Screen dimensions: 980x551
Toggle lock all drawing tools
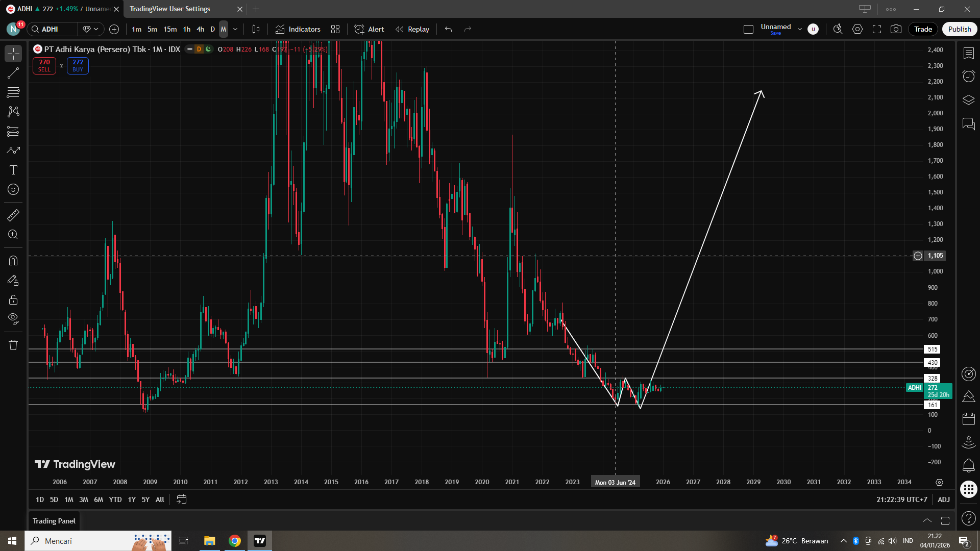coord(13,299)
